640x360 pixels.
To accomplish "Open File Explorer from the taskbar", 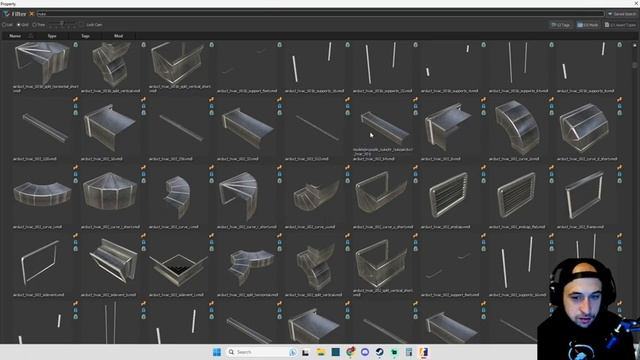I will click(x=321, y=352).
